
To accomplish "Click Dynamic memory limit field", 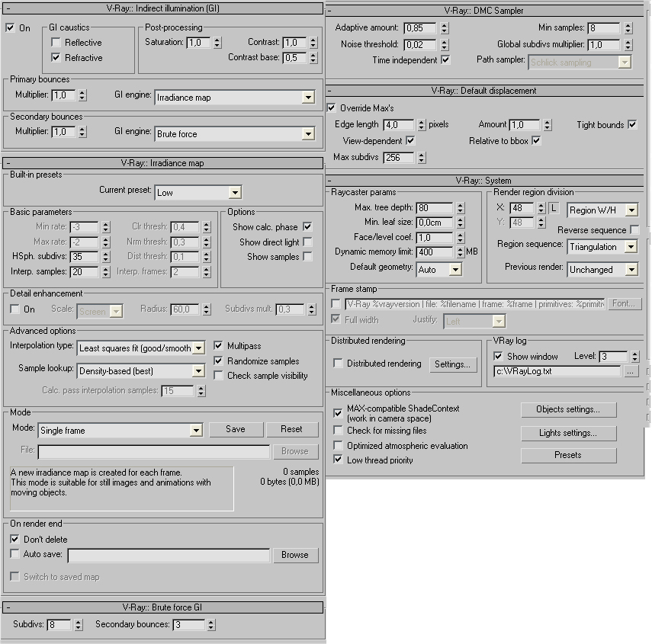I will pyautogui.click(x=434, y=252).
